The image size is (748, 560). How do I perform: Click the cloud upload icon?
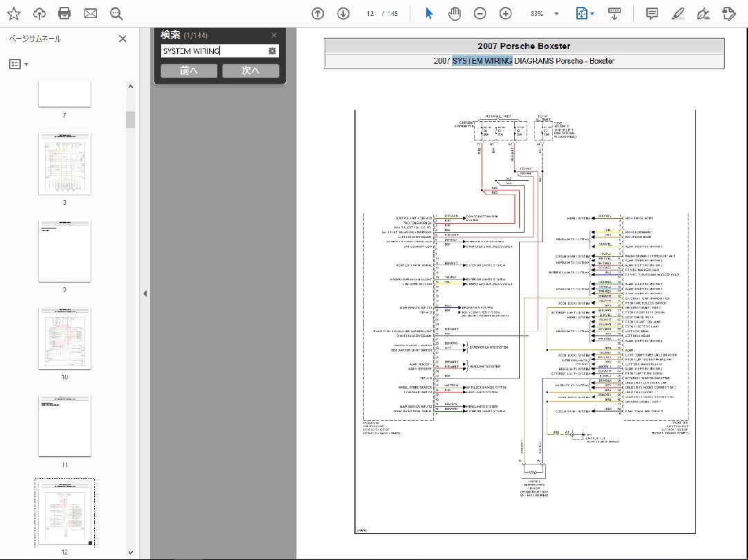39,13
